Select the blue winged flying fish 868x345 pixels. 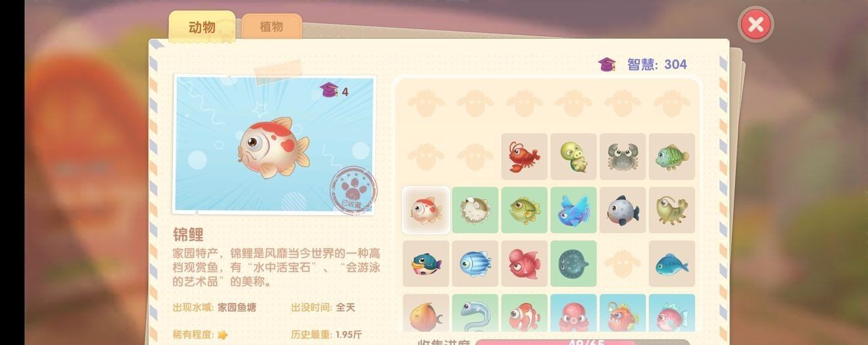(x=573, y=210)
